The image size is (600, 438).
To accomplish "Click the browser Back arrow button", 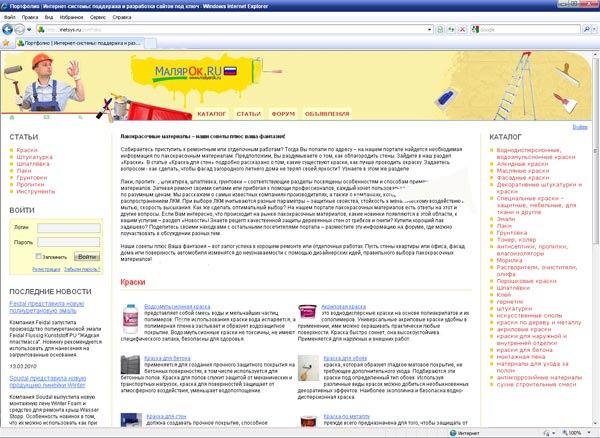I will pyautogui.click(x=10, y=29).
